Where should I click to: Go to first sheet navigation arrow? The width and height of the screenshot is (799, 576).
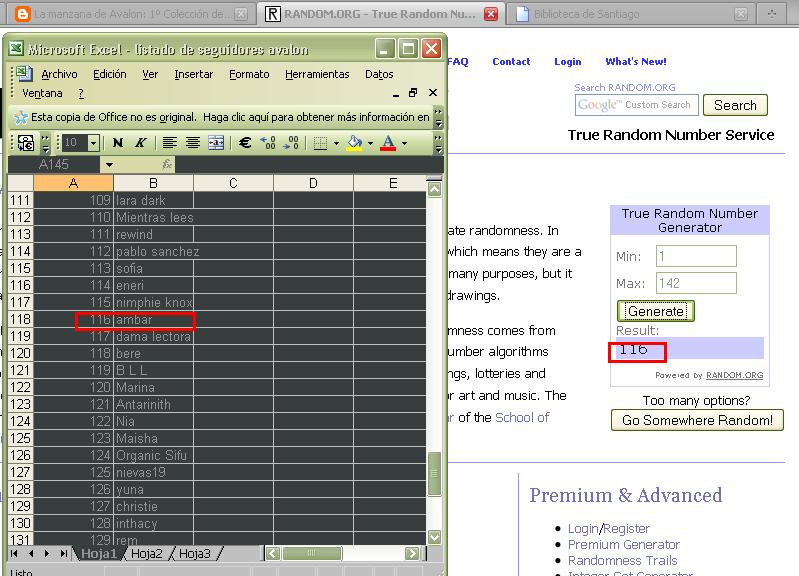(x=14, y=554)
